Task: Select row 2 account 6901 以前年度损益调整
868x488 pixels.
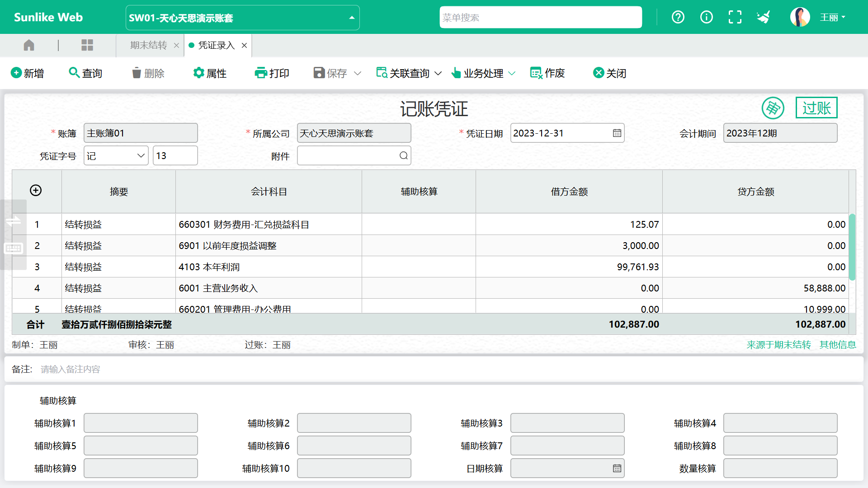Action: click(x=269, y=246)
